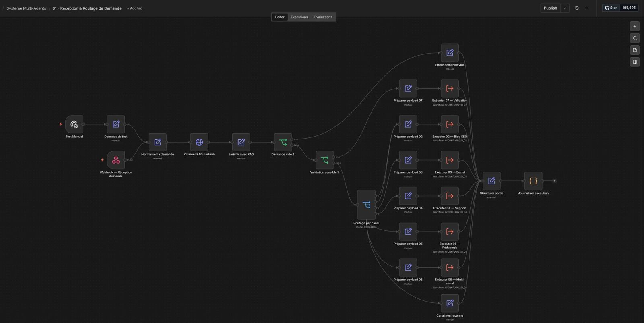The image size is (644, 323).
Task: Open the Préparer payload 04 node
Action: tap(408, 196)
